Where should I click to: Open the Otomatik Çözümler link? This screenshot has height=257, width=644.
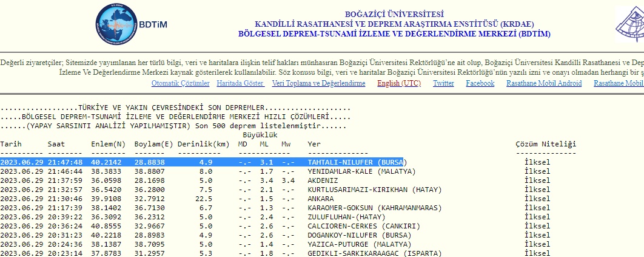point(180,83)
